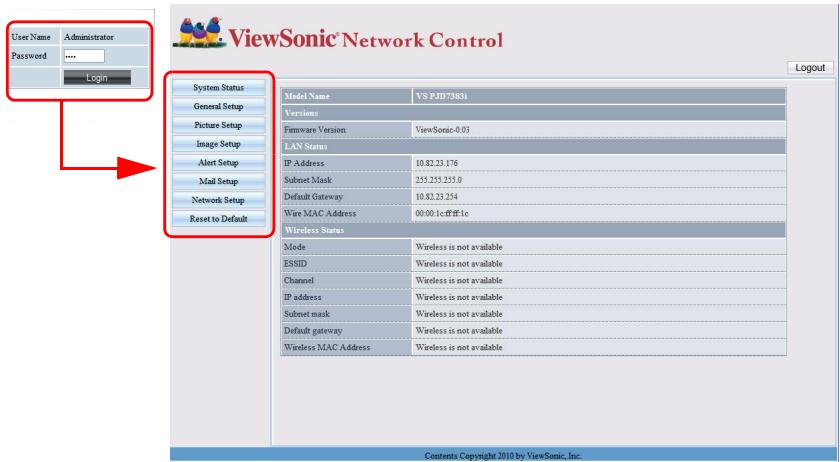Select default gateway 10.82.23.254

click(x=437, y=197)
